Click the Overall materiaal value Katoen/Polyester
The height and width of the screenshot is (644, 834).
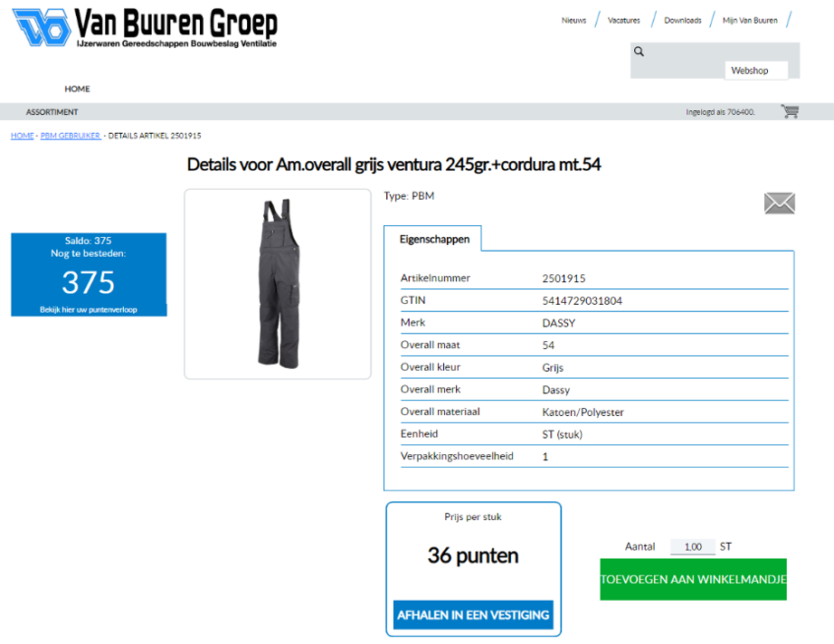583,412
